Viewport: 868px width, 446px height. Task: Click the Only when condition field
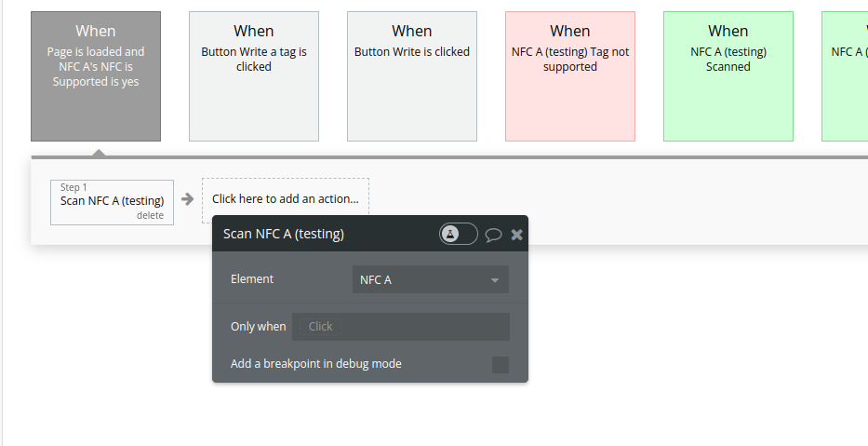(401, 327)
